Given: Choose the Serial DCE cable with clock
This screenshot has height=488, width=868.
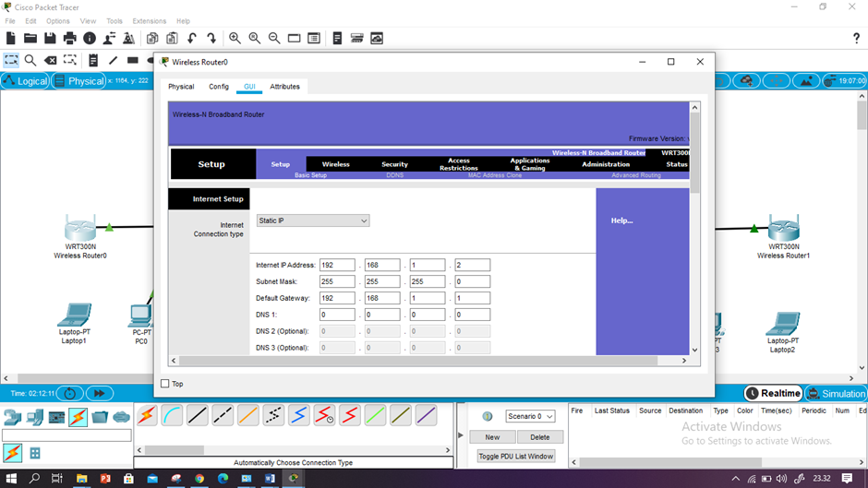Looking at the screenshot, I should tap(324, 415).
